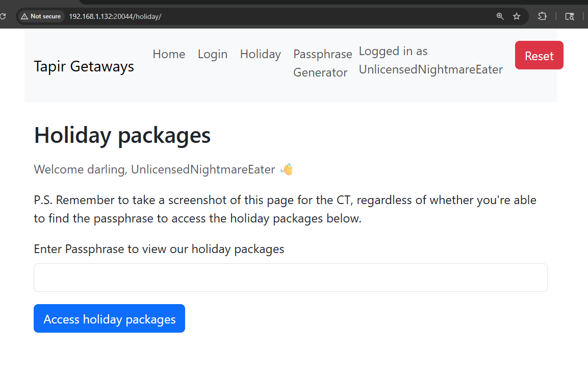
Task: Select the Holiday nav link
Action: 261,54
